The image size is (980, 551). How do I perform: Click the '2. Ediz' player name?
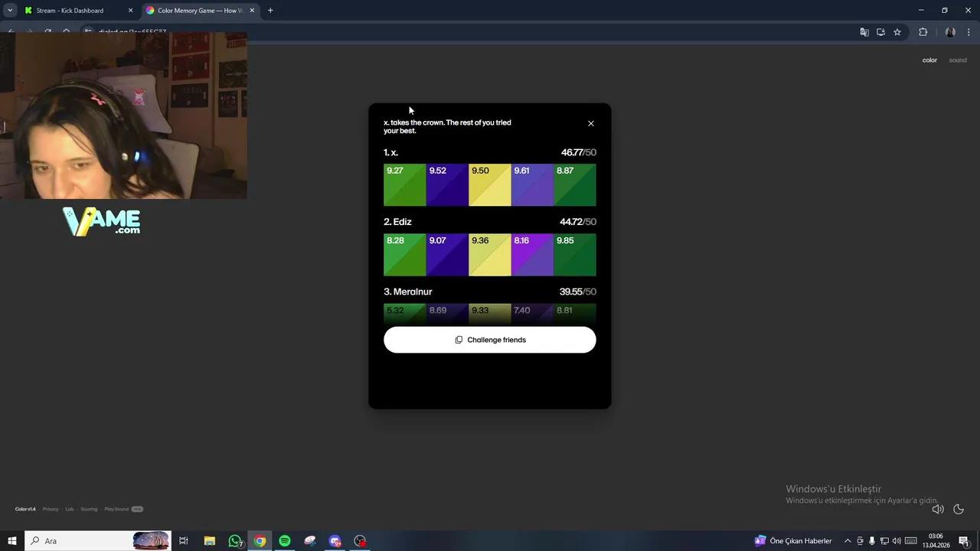pos(398,222)
